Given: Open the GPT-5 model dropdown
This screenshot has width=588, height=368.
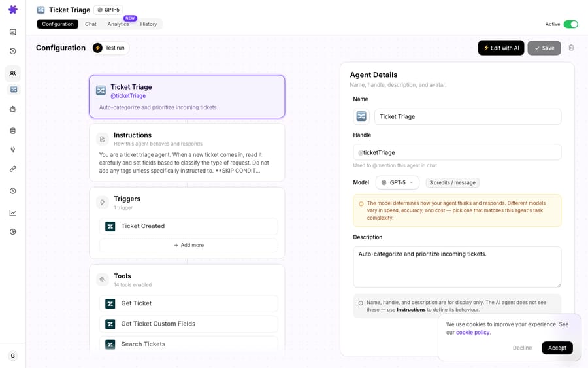Looking at the screenshot, I should (x=397, y=182).
